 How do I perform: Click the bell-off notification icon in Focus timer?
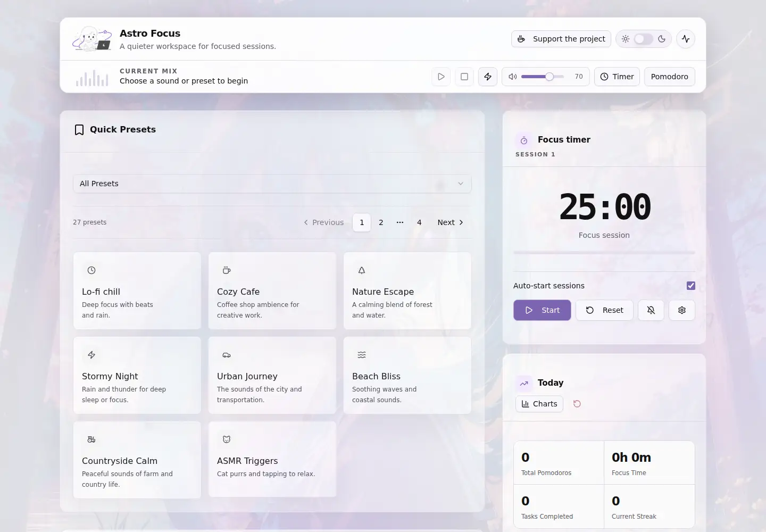click(651, 310)
